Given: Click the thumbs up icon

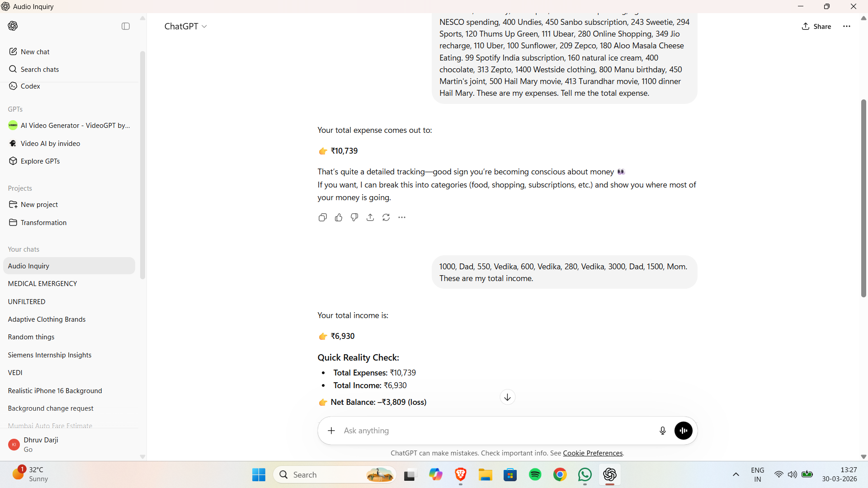Looking at the screenshot, I should pyautogui.click(x=339, y=218).
